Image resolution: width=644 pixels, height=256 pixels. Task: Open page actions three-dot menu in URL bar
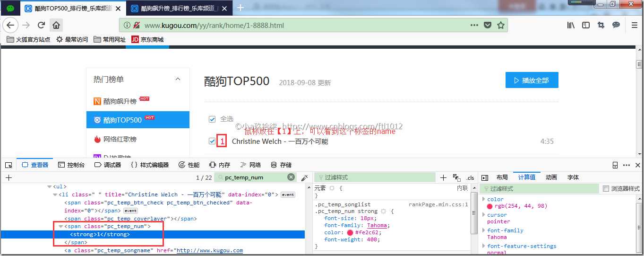(x=474, y=25)
